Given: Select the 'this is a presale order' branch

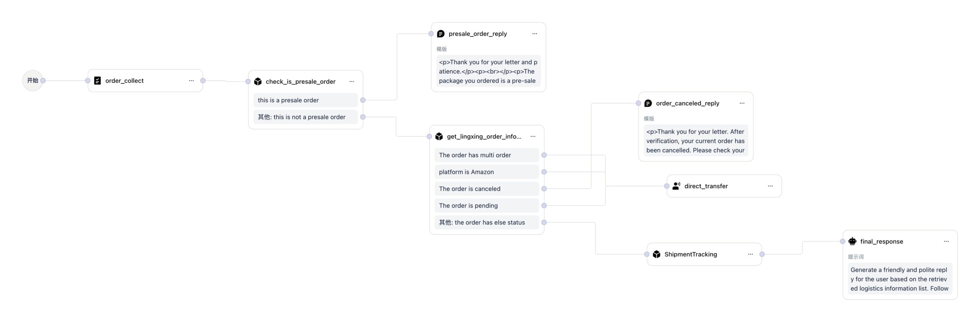Looking at the screenshot, I should 305,100.
